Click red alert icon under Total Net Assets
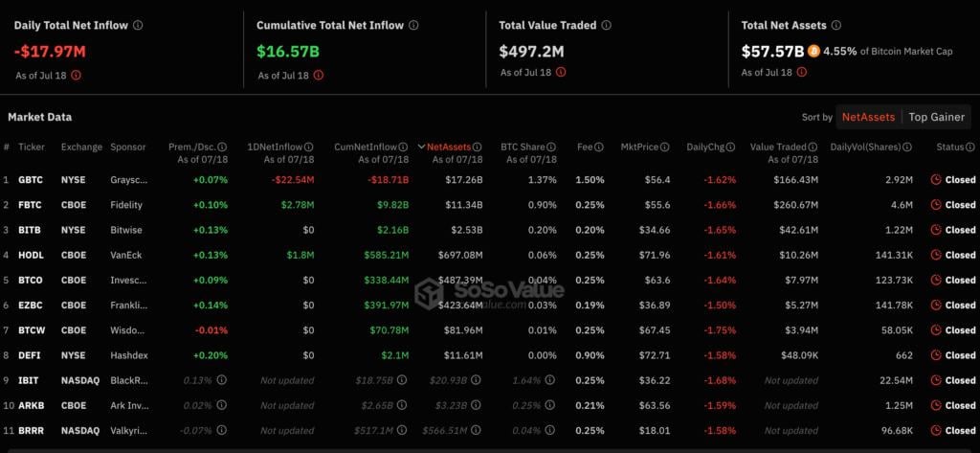This screenshot has height=453, width=980. pos(802,72)
